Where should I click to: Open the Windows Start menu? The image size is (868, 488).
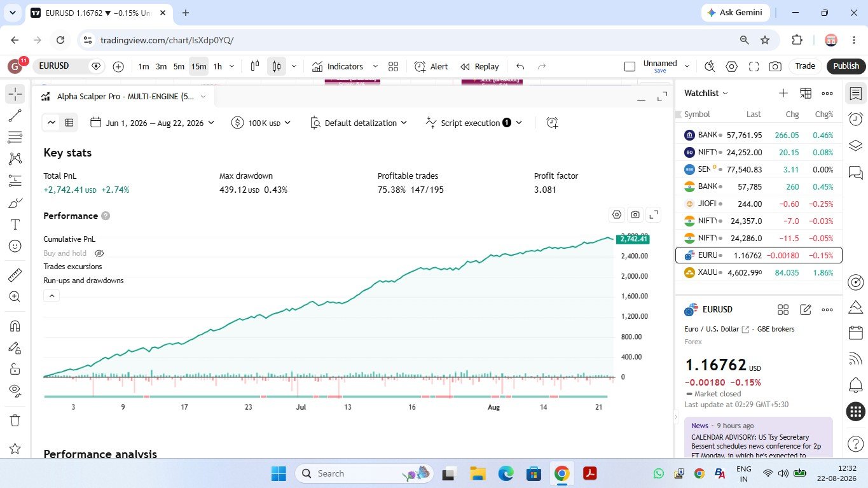click(279, 473)
